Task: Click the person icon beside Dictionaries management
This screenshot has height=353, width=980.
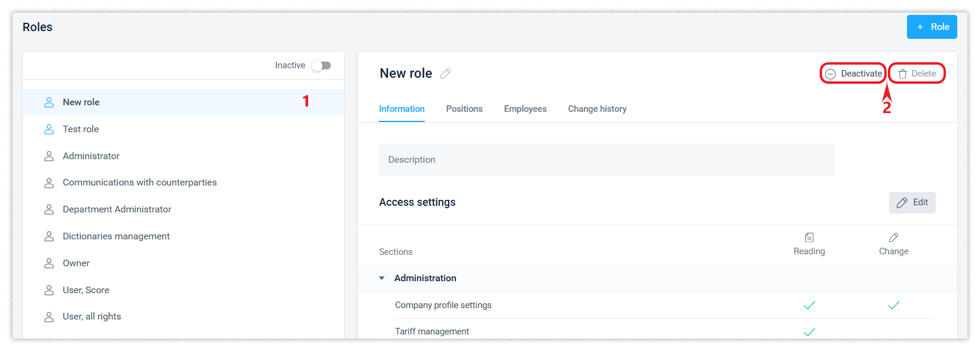Action: 49,236
